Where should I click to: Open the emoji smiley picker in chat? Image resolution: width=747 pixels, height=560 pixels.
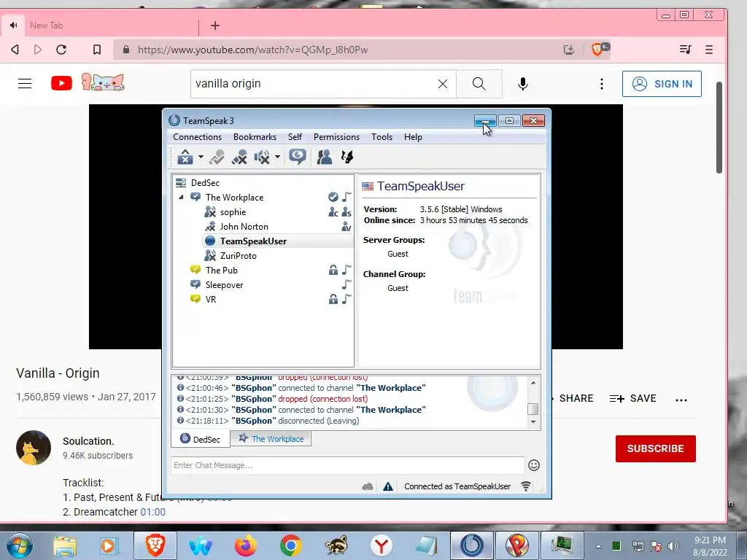click(534, 465)
